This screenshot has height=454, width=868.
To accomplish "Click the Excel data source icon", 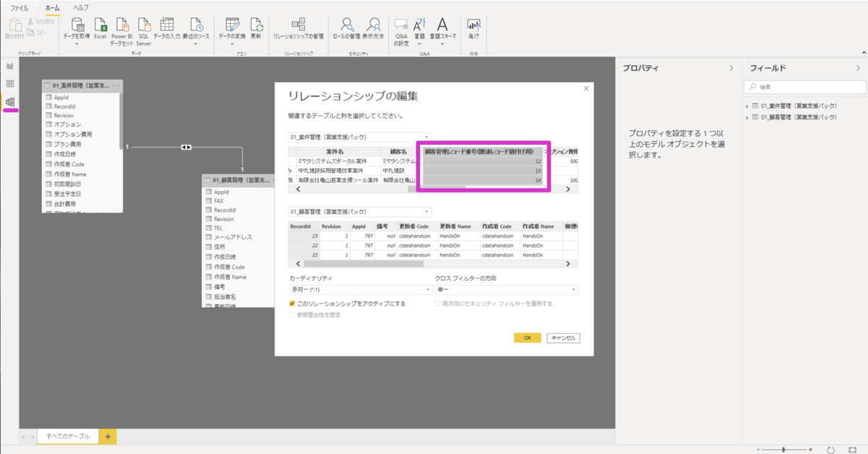I will coord(100,29).
